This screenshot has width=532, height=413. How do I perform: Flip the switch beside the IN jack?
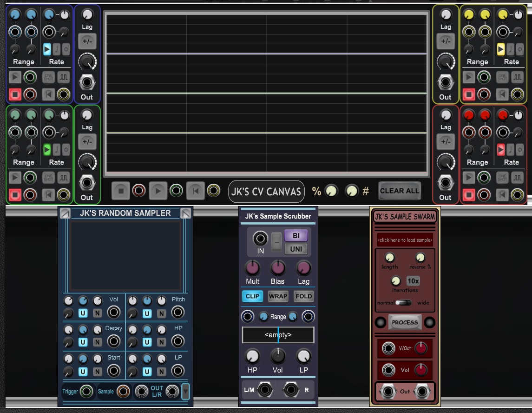pyautogui.click(x=276, y=241)
